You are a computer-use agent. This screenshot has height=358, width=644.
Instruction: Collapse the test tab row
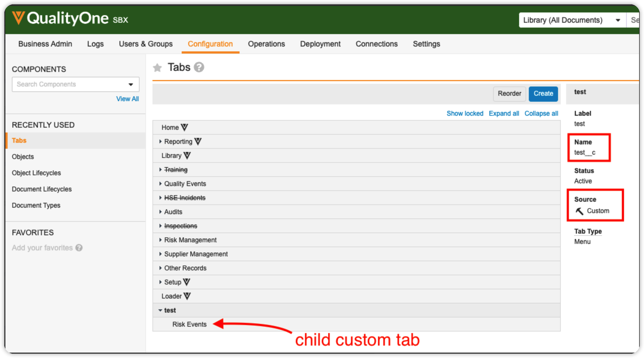point(160,310)
